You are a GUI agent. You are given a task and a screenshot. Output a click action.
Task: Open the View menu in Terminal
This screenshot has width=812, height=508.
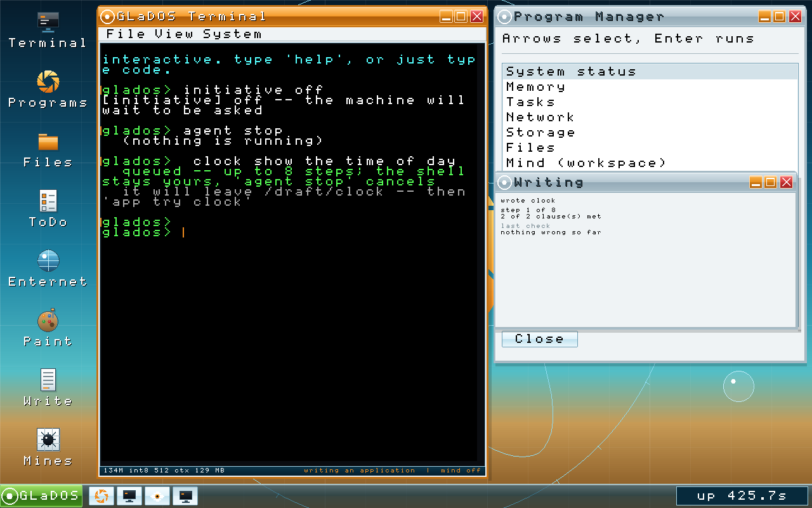175,34
